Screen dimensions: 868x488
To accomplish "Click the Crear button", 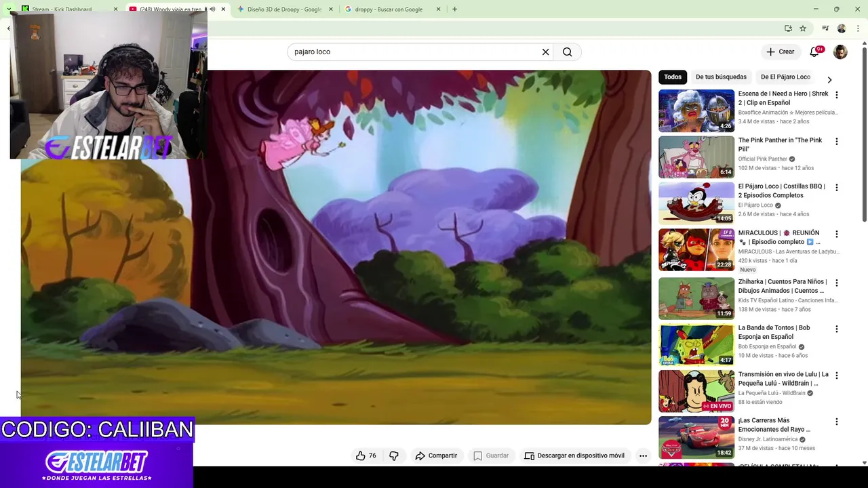I will pyautogui.click(x=781, y=52).
